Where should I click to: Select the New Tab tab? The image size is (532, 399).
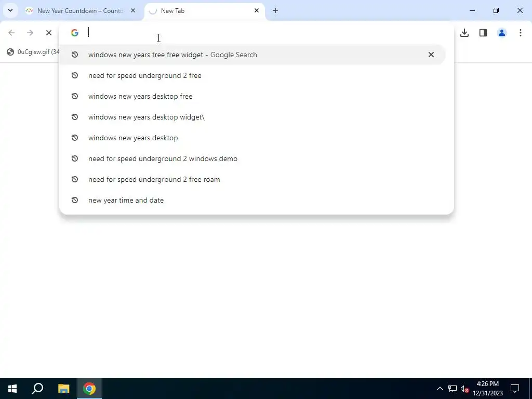click(205, 11)
